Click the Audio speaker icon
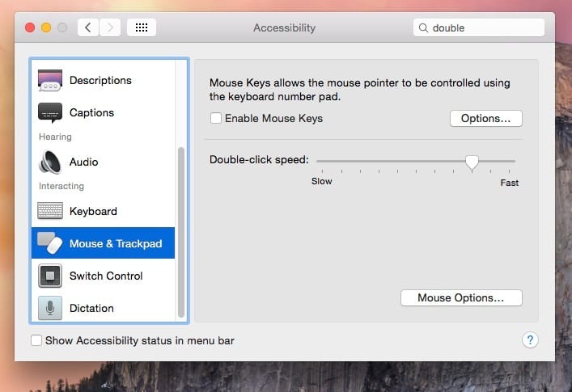The image size is (572, 392). click(x=50, y=162)
